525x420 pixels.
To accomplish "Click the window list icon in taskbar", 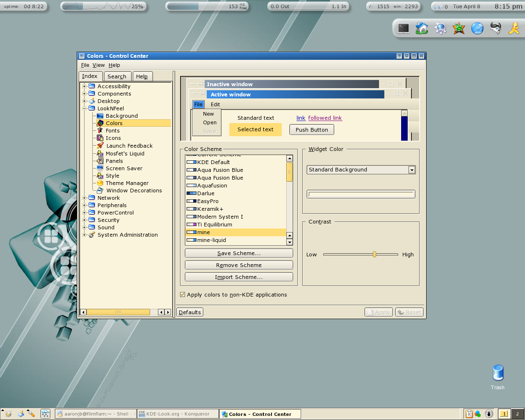I will [x=46, y=414].
